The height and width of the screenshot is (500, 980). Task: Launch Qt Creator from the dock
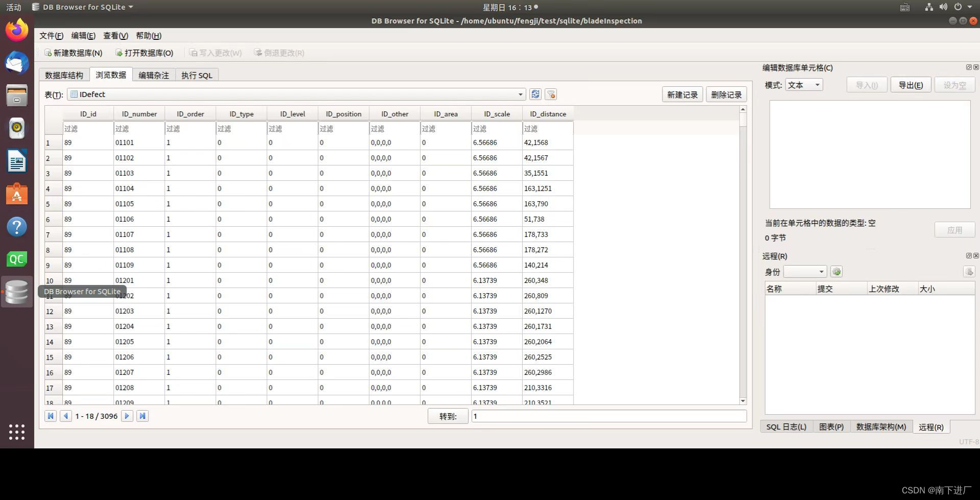tap(17, 259)
